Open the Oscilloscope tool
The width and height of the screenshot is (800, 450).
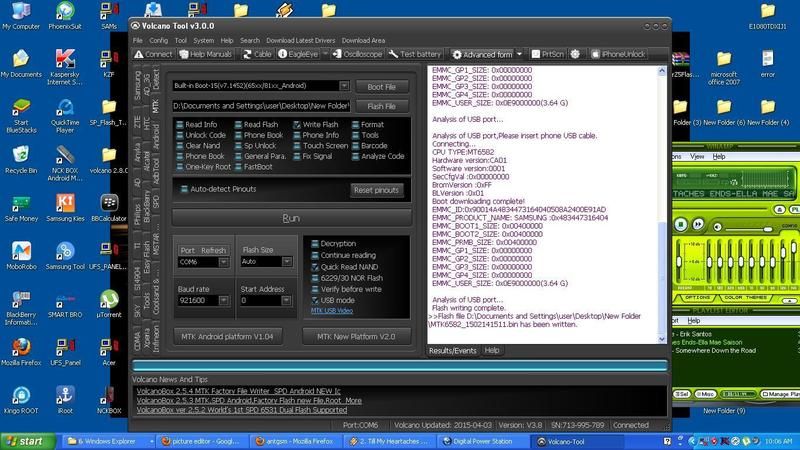coord(355,54)
